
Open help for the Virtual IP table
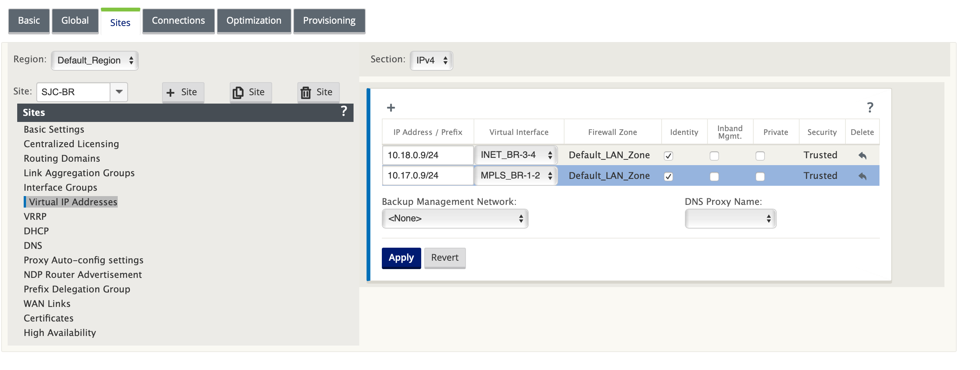pyautogui.click(x=870, y=107)
